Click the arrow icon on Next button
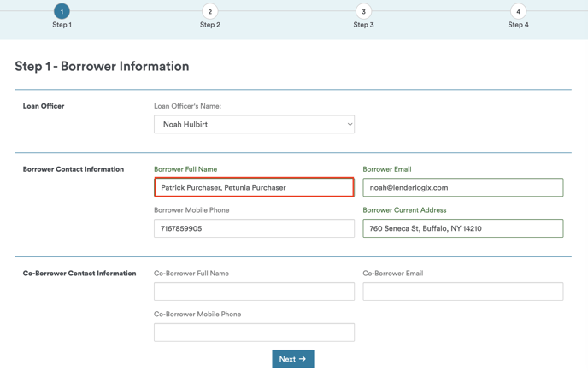 point(303,359)
